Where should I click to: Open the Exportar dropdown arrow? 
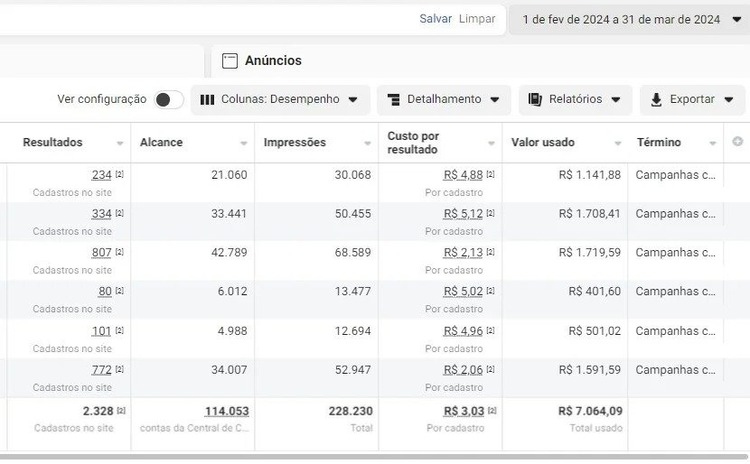point(729,99)
